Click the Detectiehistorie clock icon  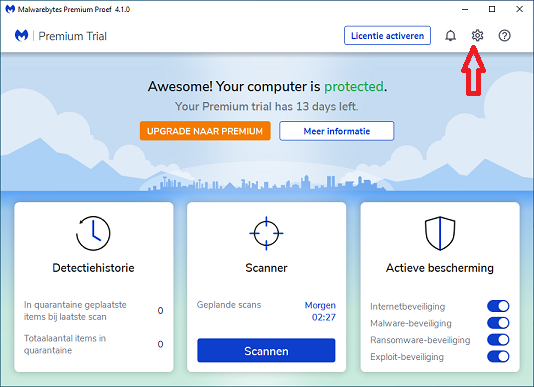coord(93,233)
